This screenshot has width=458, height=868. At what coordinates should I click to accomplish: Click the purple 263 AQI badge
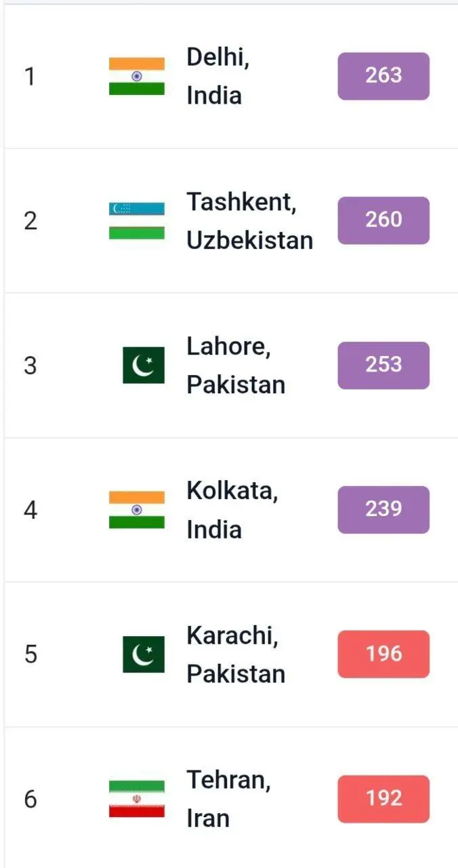pyautogui.click(x=383, y=76)
